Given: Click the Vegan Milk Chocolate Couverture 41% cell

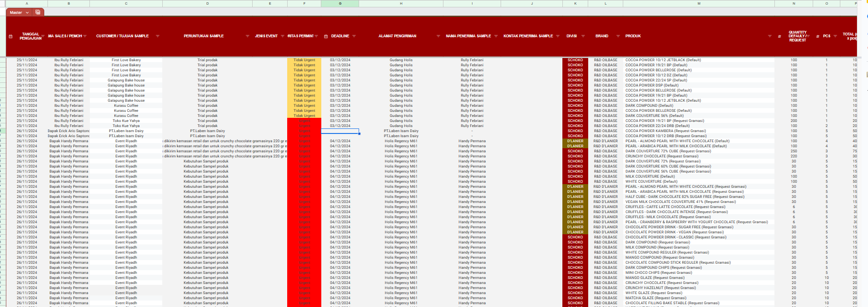Looking at the screenshot, I should click(x=680, y=202).
